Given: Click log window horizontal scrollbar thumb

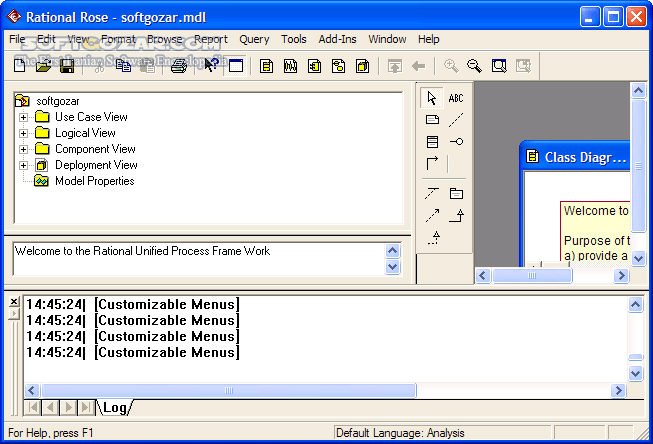Looking at the screenshot, I should coord(229,390).
